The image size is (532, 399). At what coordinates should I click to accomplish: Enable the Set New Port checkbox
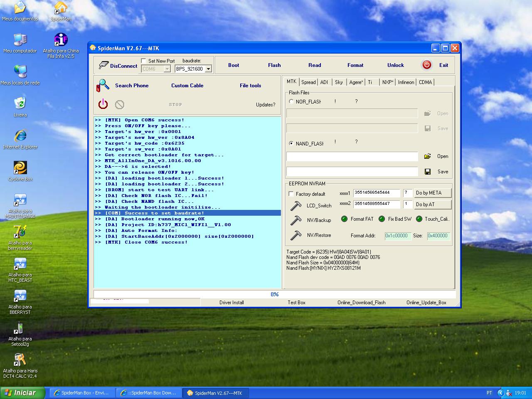coord(144,61)
